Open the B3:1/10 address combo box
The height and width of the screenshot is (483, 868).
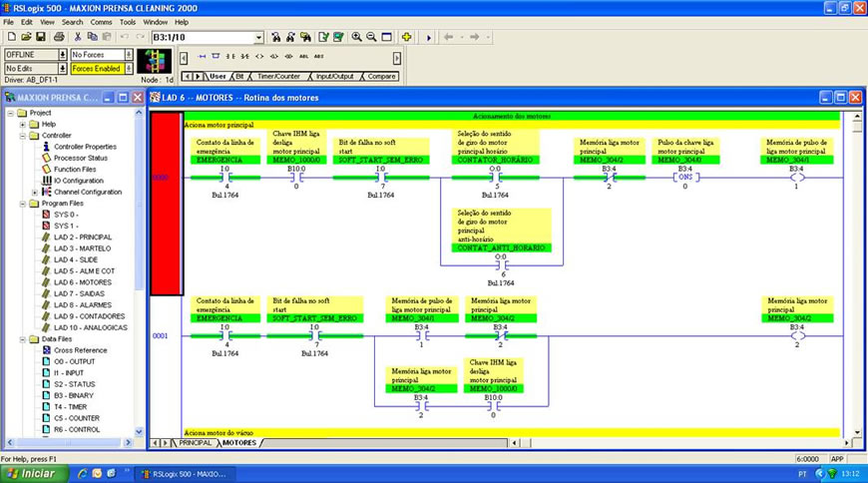coord(258,37)
